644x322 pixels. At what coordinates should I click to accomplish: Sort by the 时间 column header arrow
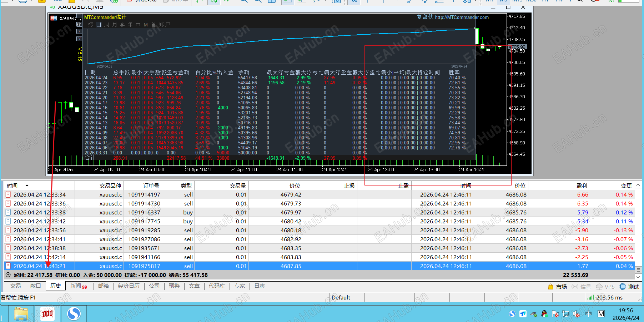tap(27, 185)
